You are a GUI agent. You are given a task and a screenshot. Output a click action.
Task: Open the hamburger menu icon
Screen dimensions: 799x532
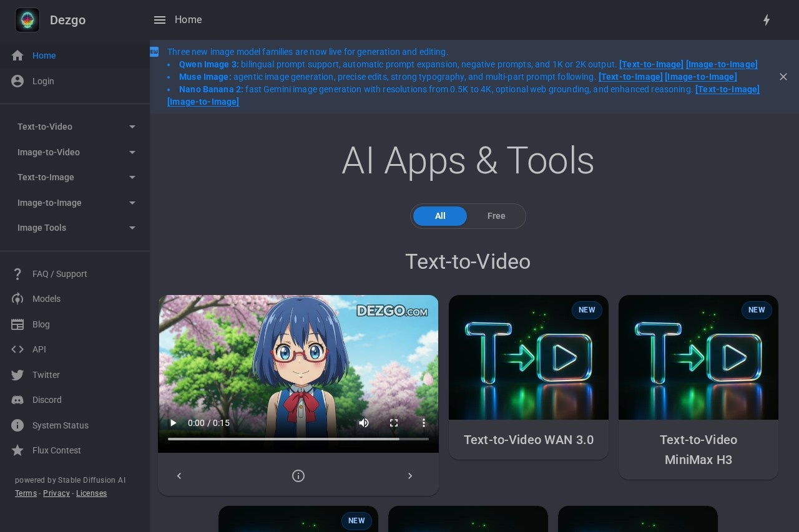(x=160, y=20)
